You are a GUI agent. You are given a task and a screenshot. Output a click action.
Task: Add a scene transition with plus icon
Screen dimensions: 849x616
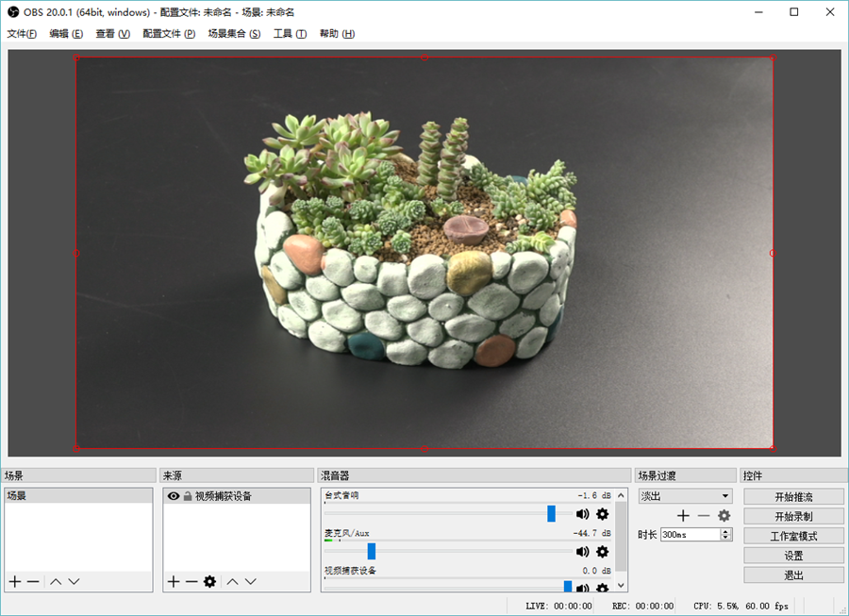pos(684,516)
